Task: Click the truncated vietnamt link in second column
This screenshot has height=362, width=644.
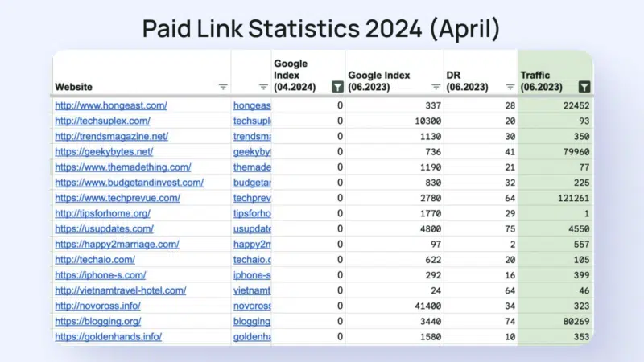Action: pyautogui.click(x=252, y=290)
